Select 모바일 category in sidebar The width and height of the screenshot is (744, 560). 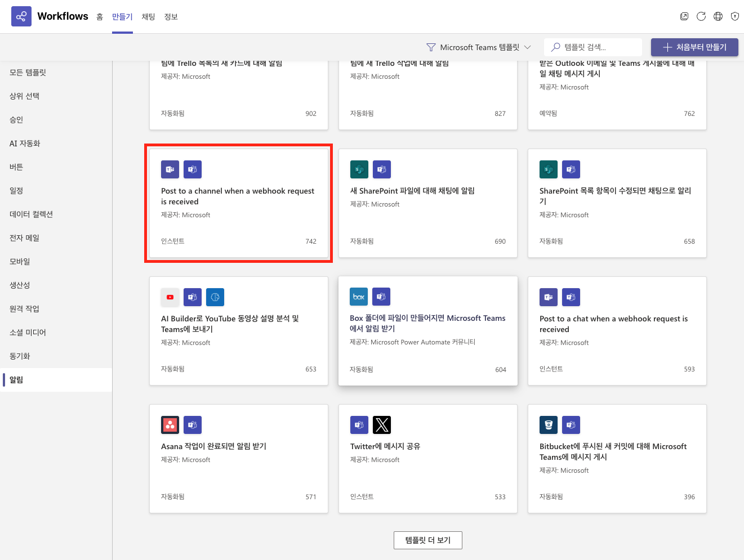(x=56, y=262)
